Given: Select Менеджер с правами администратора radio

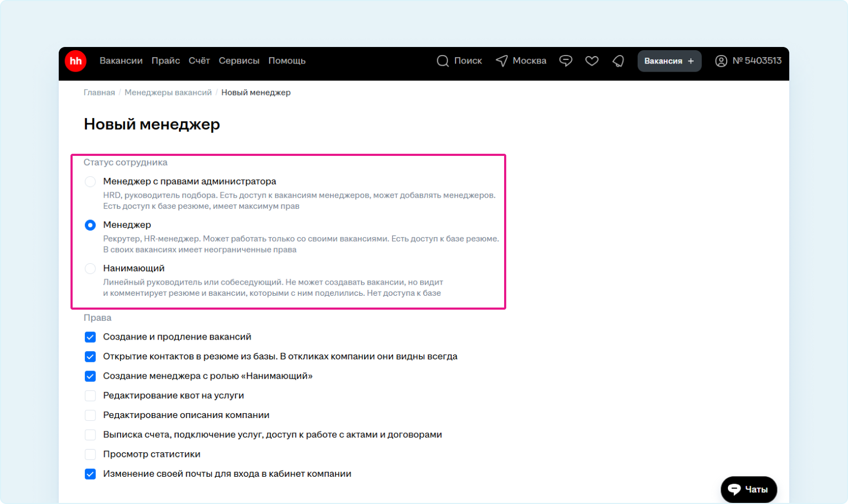Looking at the screenshot, I should [90, 182].
